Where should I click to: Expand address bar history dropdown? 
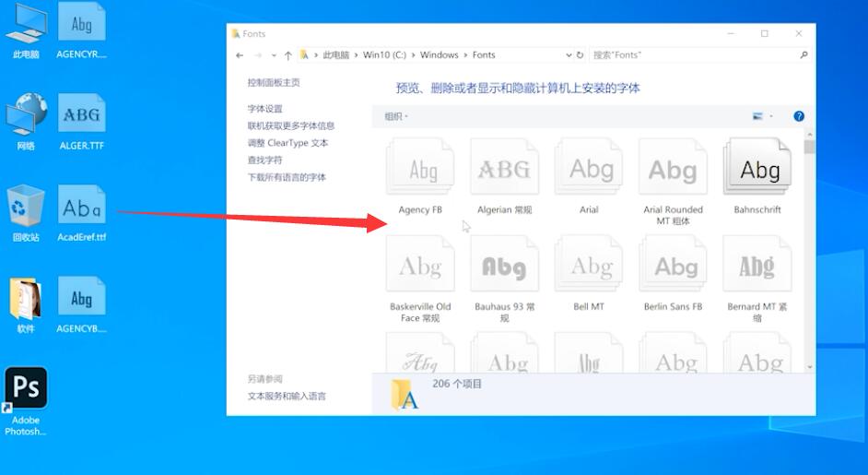569,54
